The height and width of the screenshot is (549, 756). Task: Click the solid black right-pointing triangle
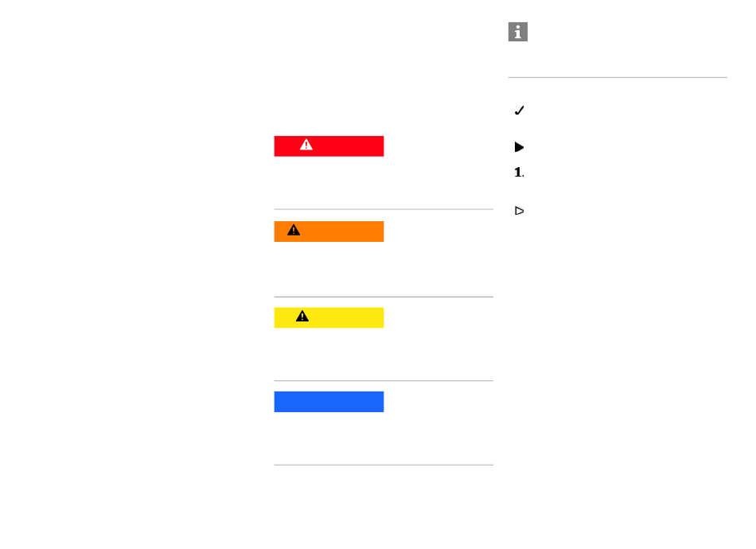click(519, 147)
